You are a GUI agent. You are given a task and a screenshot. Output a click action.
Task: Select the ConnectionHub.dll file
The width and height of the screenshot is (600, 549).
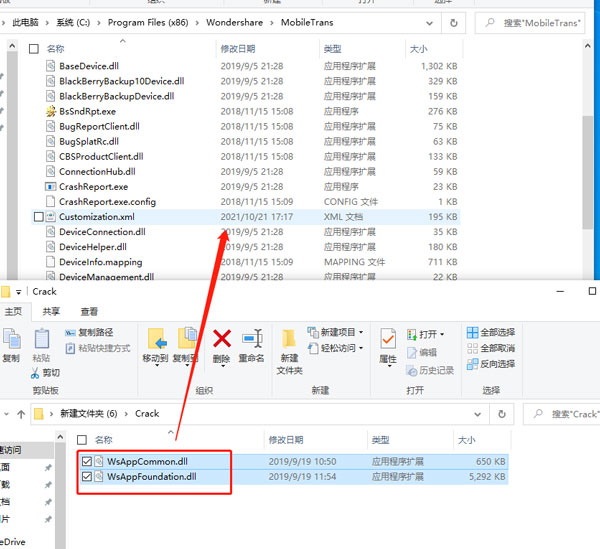[x=97, y=171]
